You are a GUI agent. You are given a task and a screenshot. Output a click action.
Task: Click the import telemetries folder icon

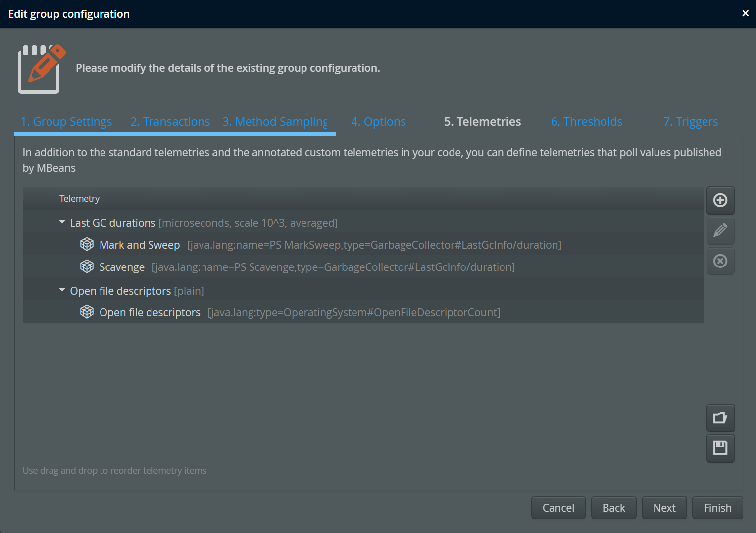720,418
